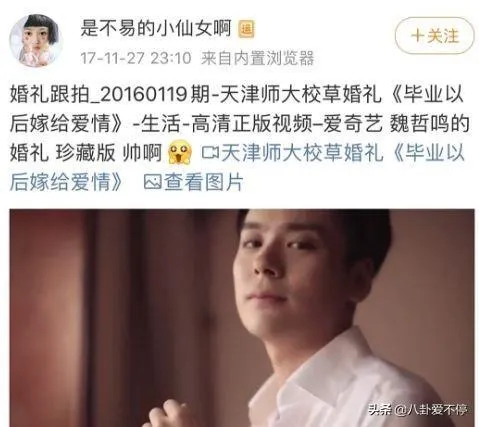Open the username 是不易的小仙女啊 profile link
The height and width of the screenshot is (427, 479).
click(156, 28)
